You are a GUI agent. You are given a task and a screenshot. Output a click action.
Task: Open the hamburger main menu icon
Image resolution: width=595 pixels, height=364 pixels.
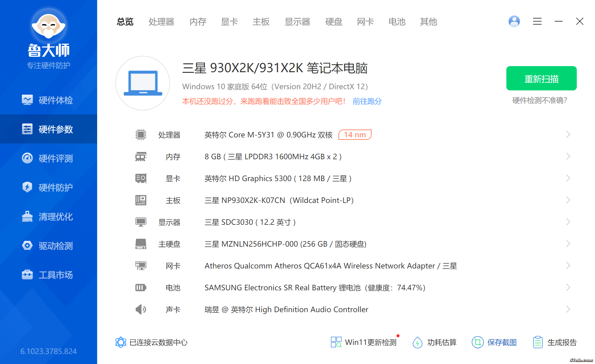coord(537,21)
